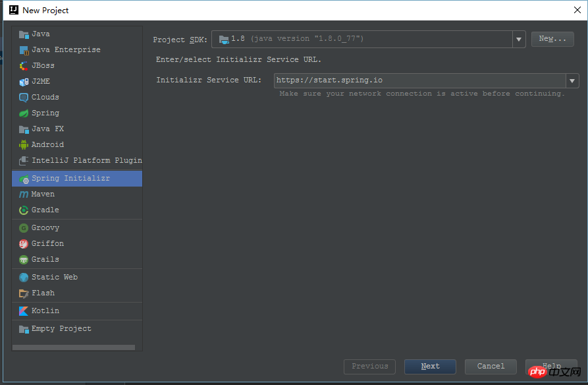Close the New Project dialog
The width and height of the screenshot is (588, 385).
pyautogui.click(x=577, y=10)
